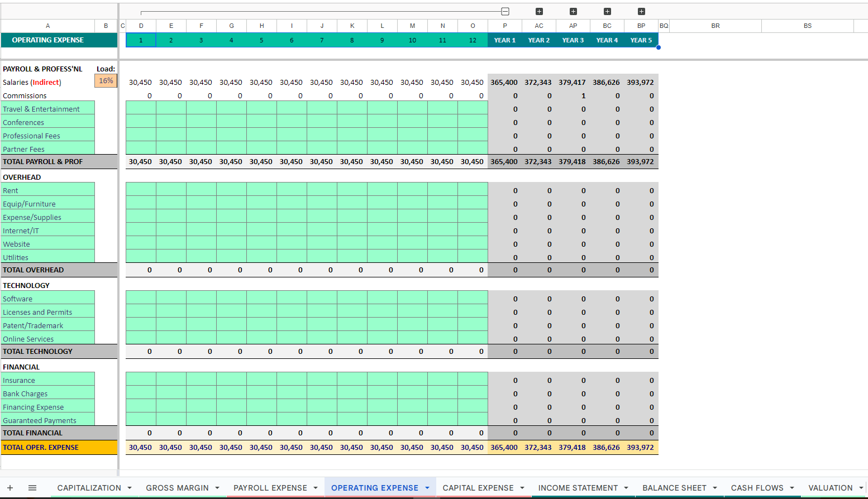Click the yellow TOTAL OPER. EXPENSE cell
The image size is (868, 499).
click(59, 447)
